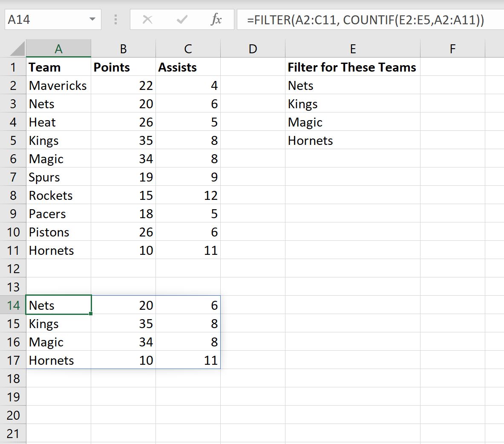
Task: Click the Insert Function fx icon
Action: pyautogui.click(x=217, y=19)
